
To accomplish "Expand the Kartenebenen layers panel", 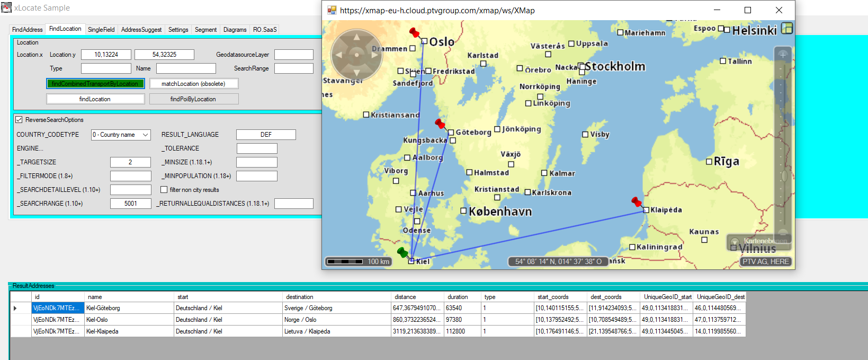I will tap(735, 242).
